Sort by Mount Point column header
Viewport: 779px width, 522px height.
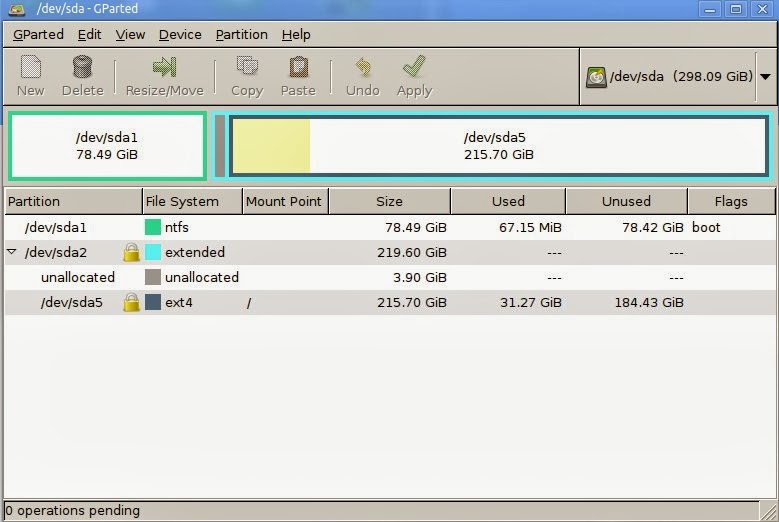click(x=286, y=201)
